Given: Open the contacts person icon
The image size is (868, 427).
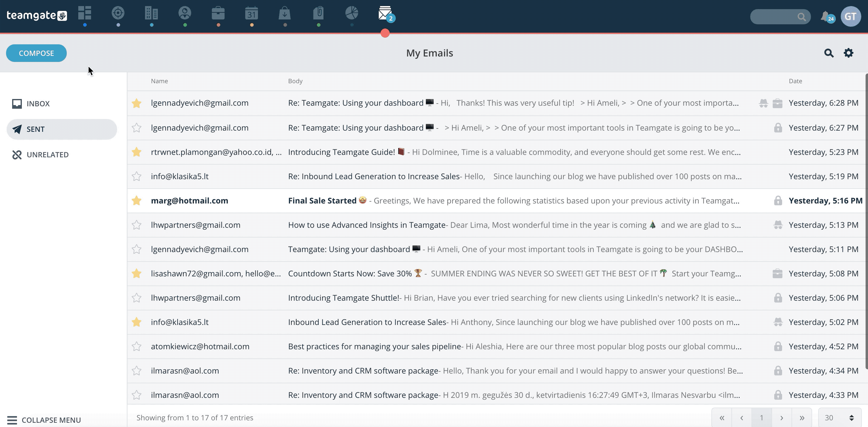Looking at the screenshot, I should tap(185, 13).
